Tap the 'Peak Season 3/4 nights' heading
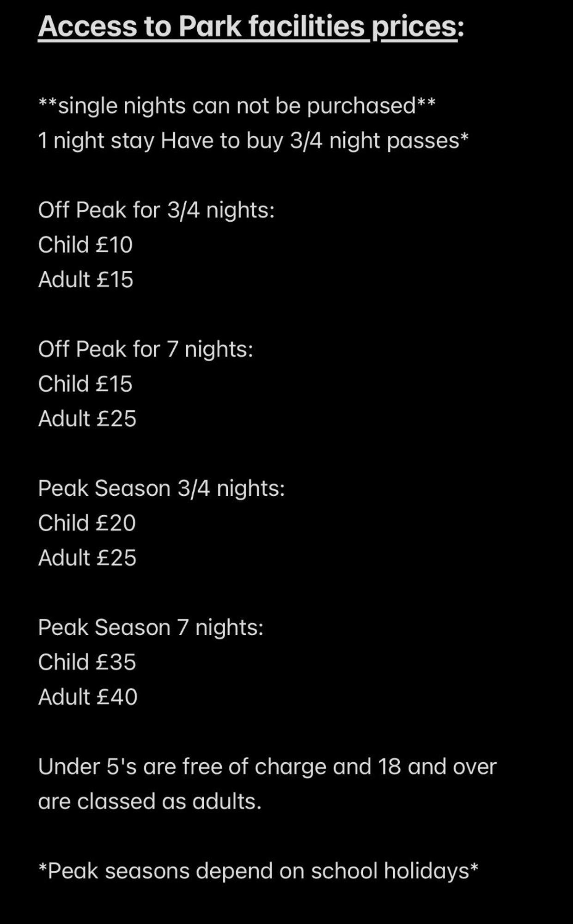 pos(161,488)
